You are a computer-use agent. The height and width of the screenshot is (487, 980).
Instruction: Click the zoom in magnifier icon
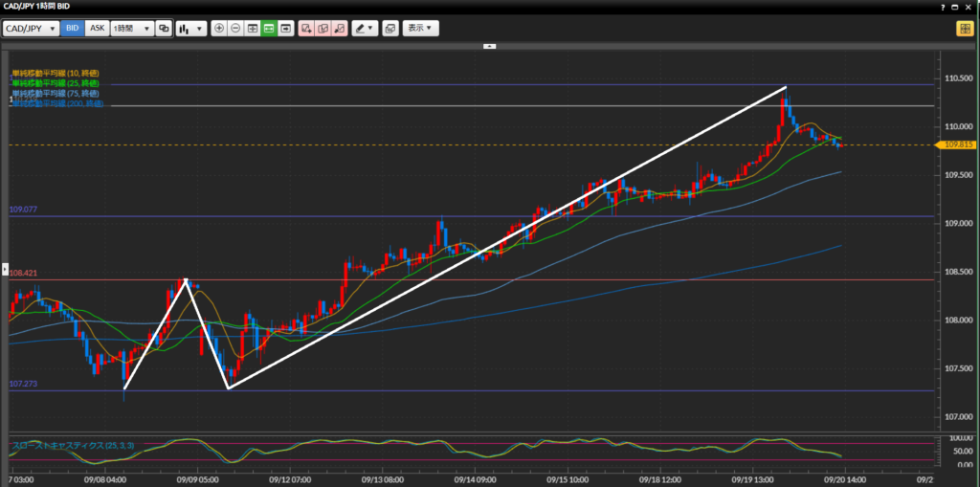tap(219, 29)
